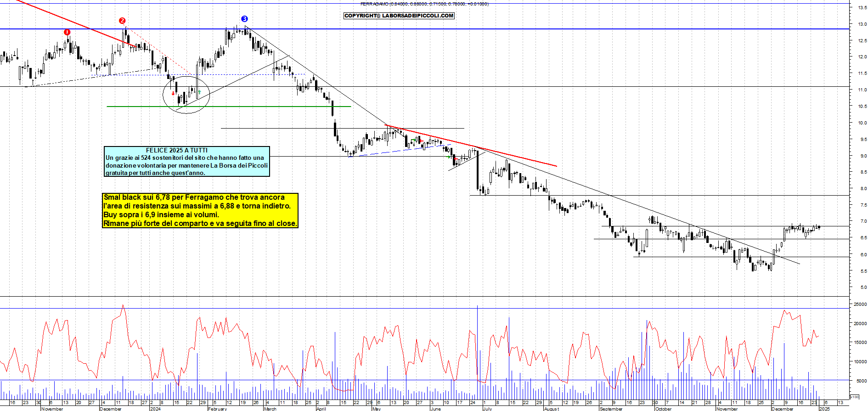Click the 7.5 price axis label
The height and width of the screenshot is (411, 868).
pyautogui.click(x=863, y=205)
